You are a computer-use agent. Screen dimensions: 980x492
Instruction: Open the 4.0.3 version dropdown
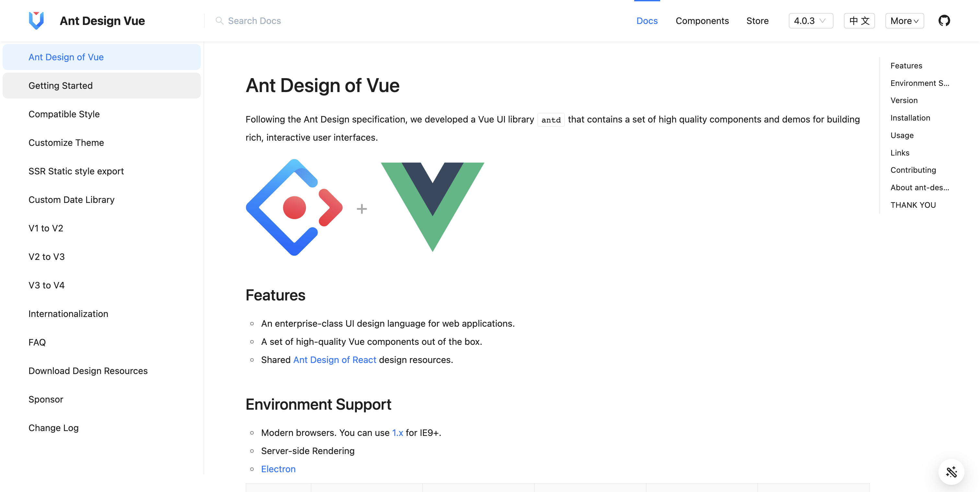tap(811, 20)
